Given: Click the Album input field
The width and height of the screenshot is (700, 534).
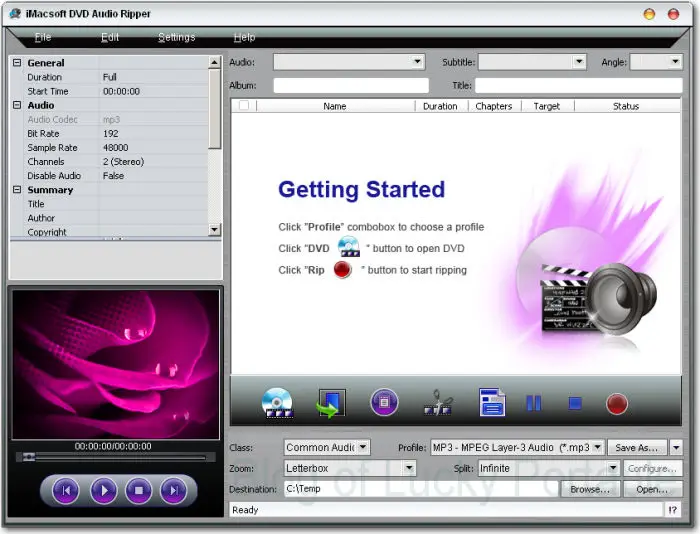Looking at the screenshot, I should click(351, 85).
